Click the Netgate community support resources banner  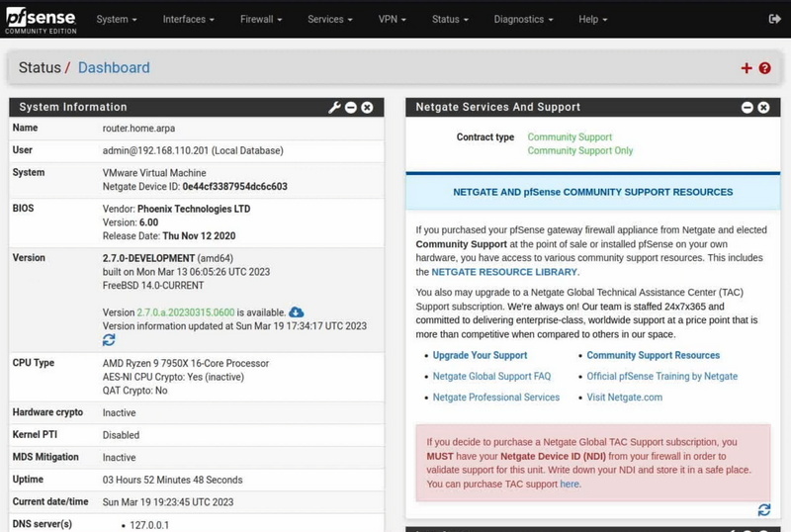click(592, 192)
